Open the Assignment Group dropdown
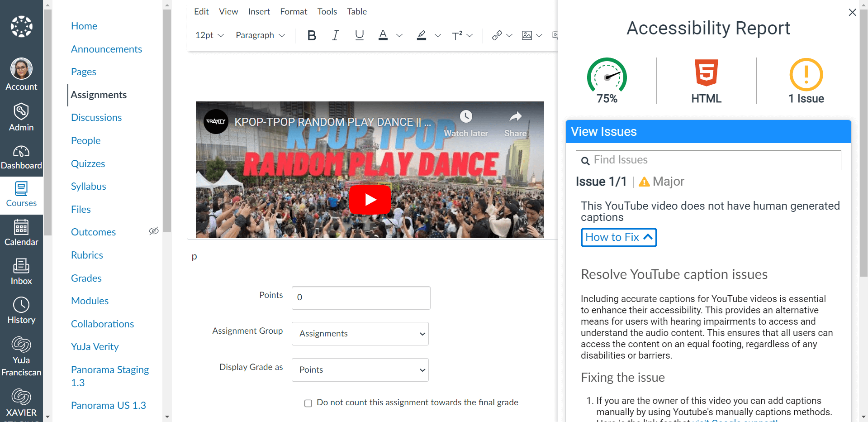Image resolution: width=868 pixels, height=422 pixels. coord(360,334)
